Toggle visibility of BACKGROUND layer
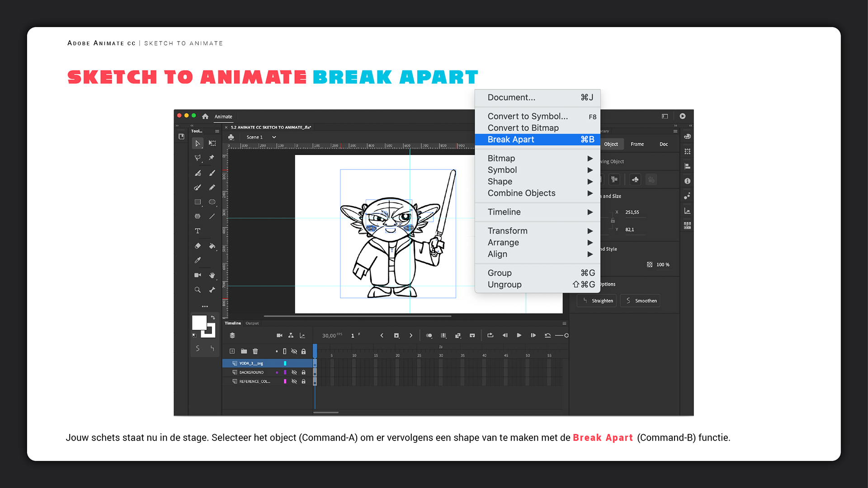Image resolution: width=868 pixels, height=488 pixels. [294, 372]
